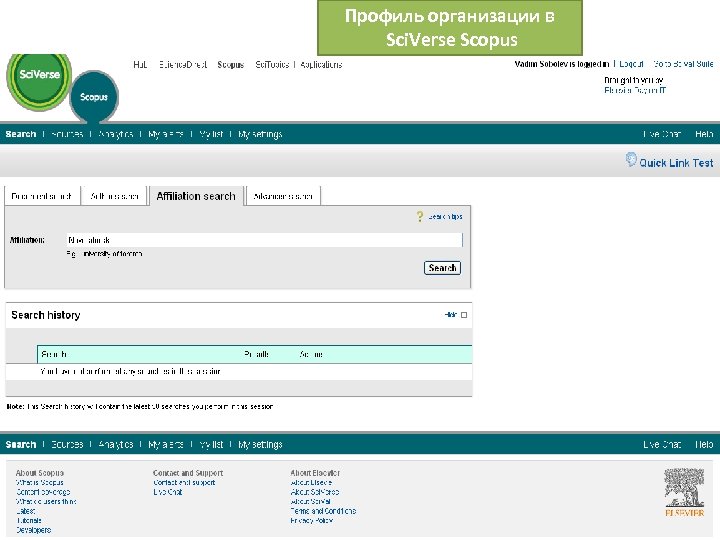Select Analytics in the top teal menu

click(x=116, y=134)
